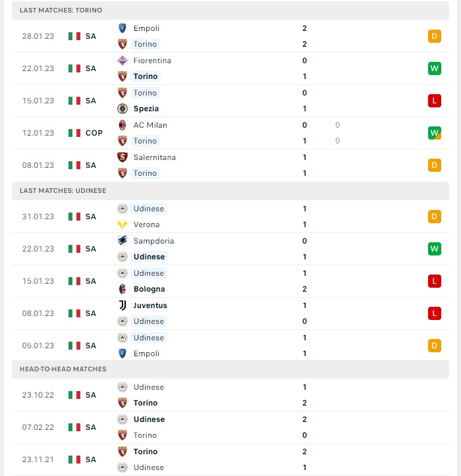Open the Last Matches: Udinese section header

230,191
